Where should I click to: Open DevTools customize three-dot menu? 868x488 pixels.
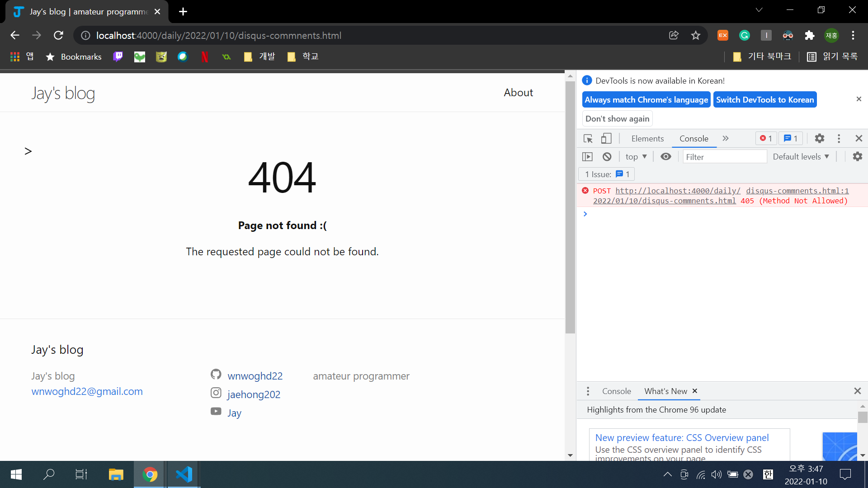[839, 139]
